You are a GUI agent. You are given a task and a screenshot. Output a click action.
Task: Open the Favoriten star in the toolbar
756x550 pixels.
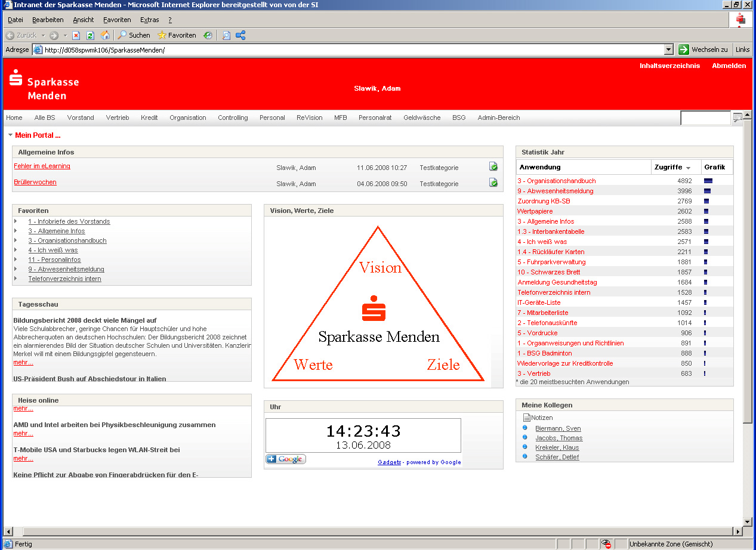(162, 36)
